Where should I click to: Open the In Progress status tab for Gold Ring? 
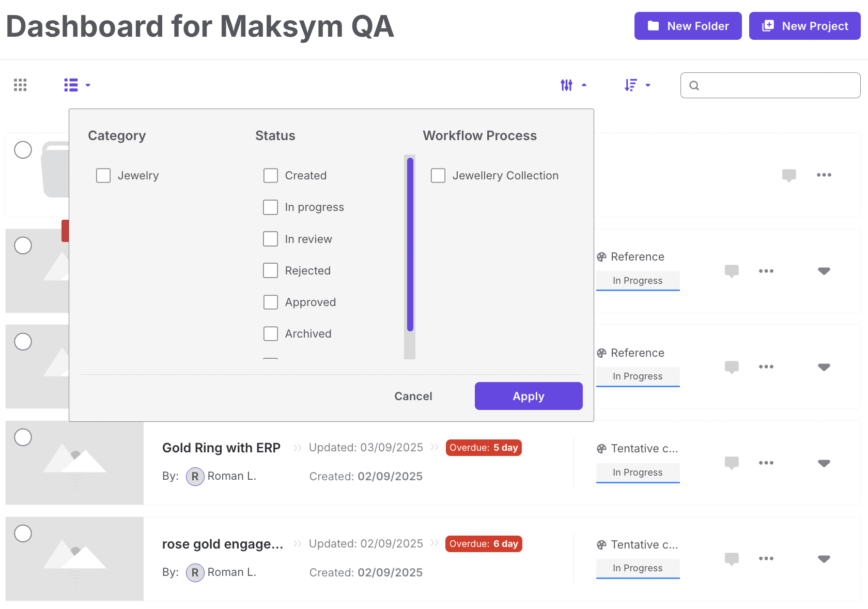638,473
